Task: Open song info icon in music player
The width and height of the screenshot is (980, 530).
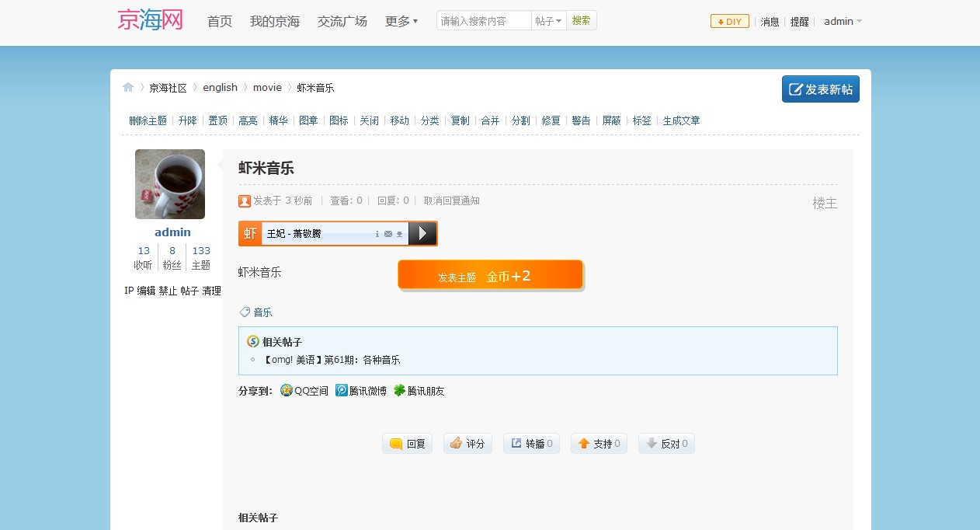Action: [377, 234]
